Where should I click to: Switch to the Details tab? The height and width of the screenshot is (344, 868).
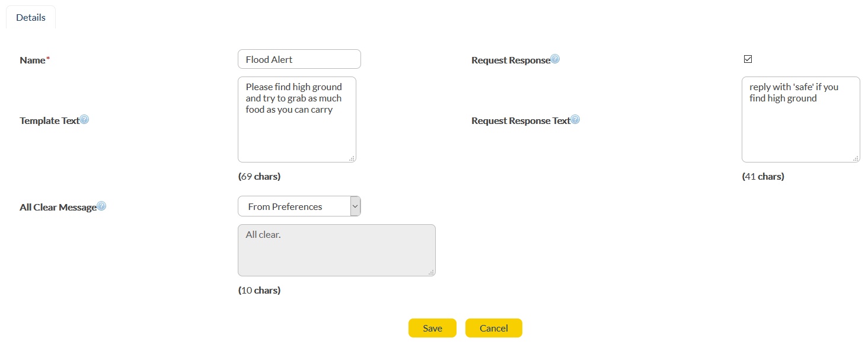click(x=31, y=18)
